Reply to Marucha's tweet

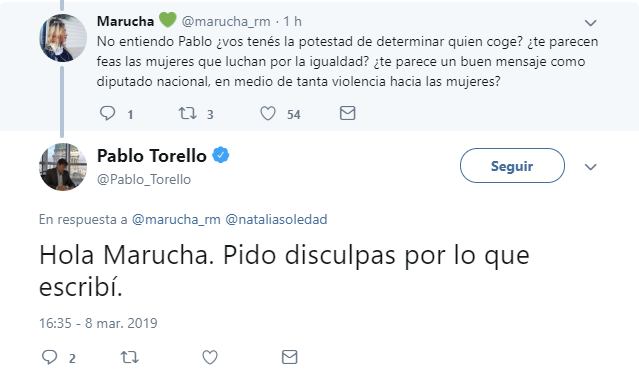[108, 113]
